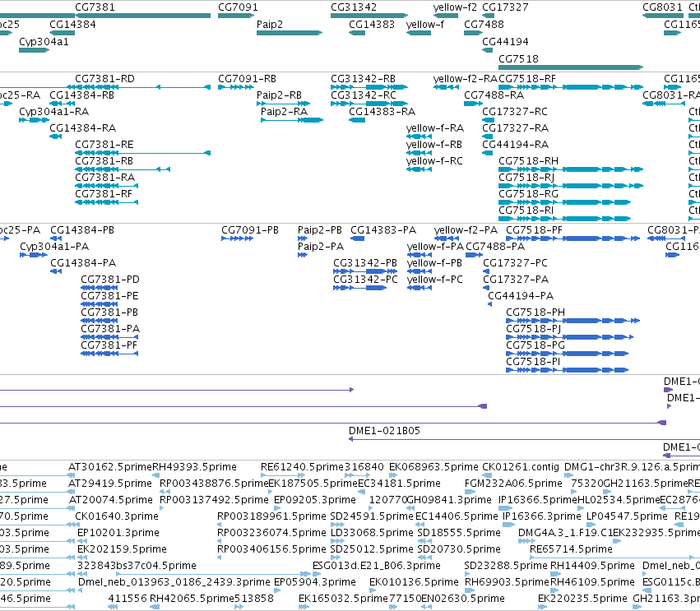Open the CG14383-RA transcript label
Screen dimensions: 700x611
click(x=382, y=112)
